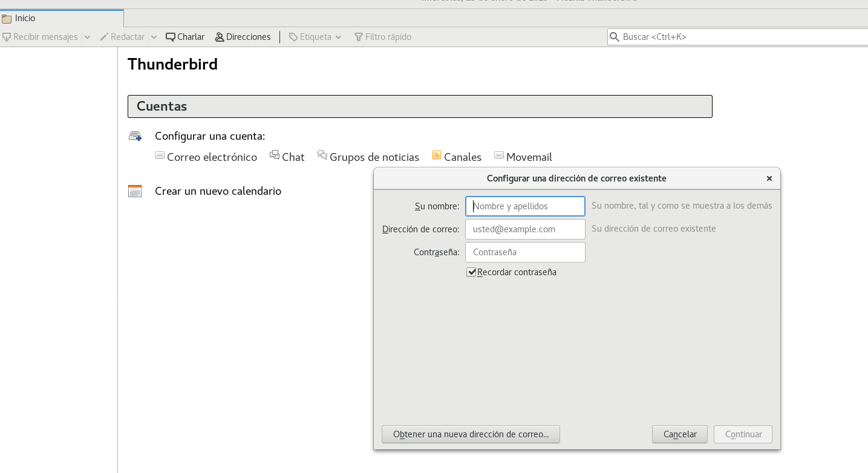
Task: Open the Etiqueta dropdown arrow
Action: tap(338, 37)
